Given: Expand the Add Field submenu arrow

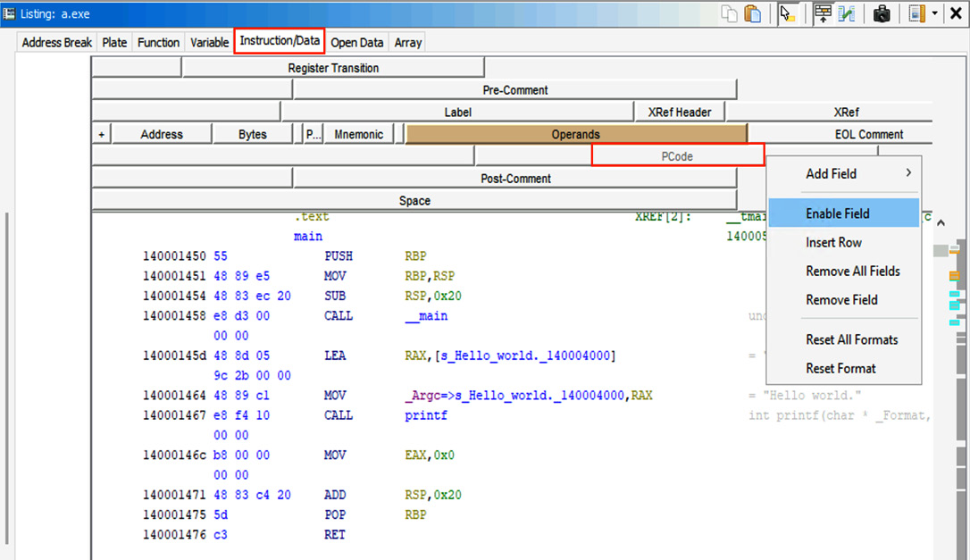Looking at the screenshot, I should click(908, 172).
